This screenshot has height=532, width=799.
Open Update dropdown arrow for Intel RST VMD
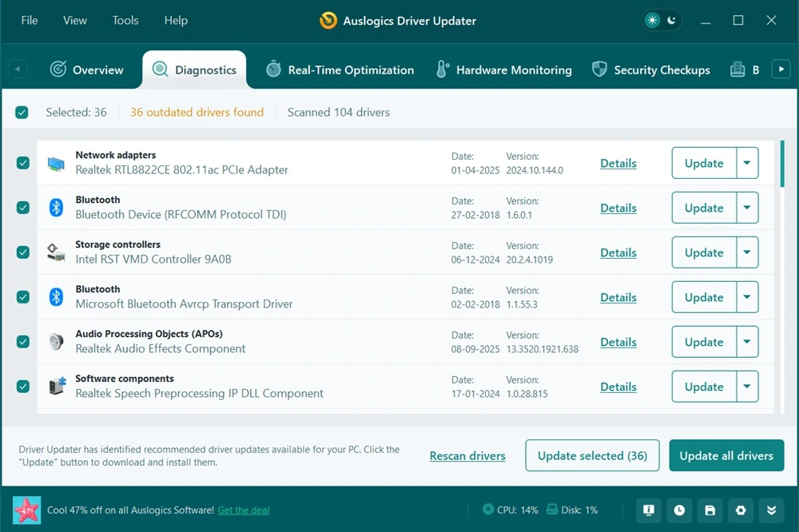tap(747, 252)
